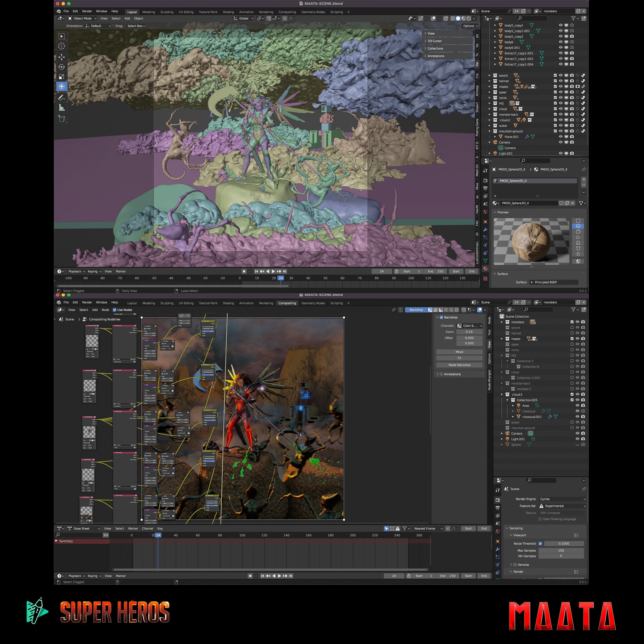Expand the 3D Cursor panel
Screen dimensions: 644x644
pos(448,41)
